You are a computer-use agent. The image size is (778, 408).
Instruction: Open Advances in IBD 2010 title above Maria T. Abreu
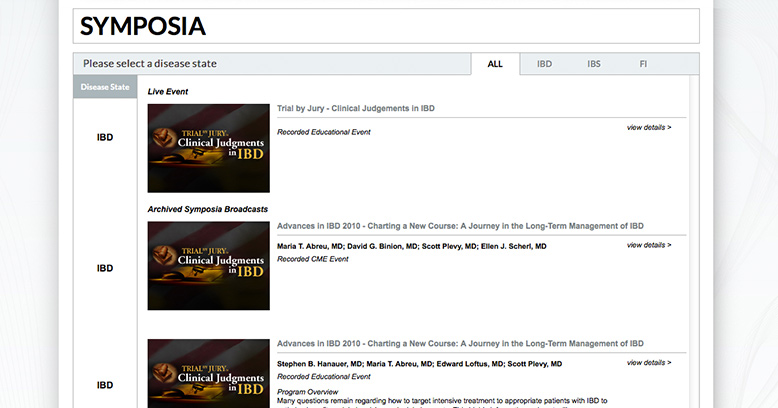[x=459, y=226]
